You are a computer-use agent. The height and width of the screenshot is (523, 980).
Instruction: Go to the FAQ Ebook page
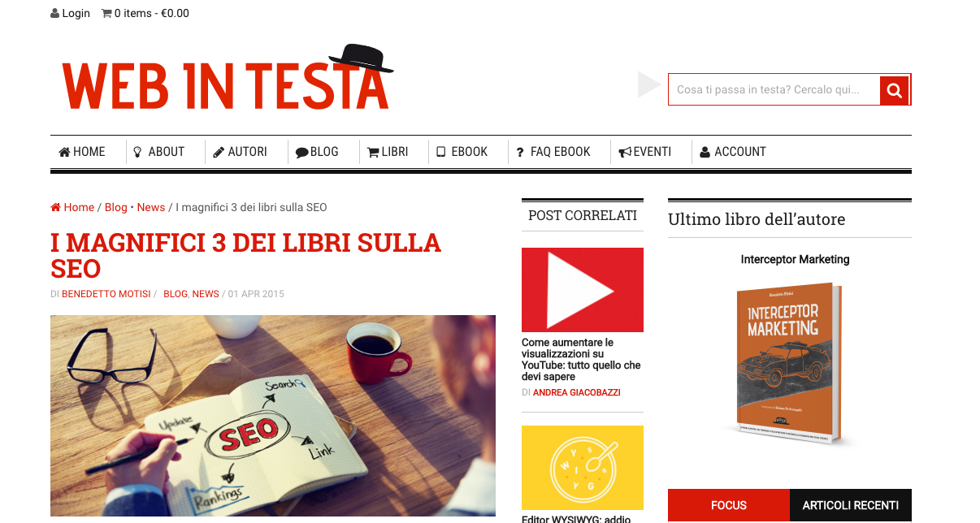[553, 152]
